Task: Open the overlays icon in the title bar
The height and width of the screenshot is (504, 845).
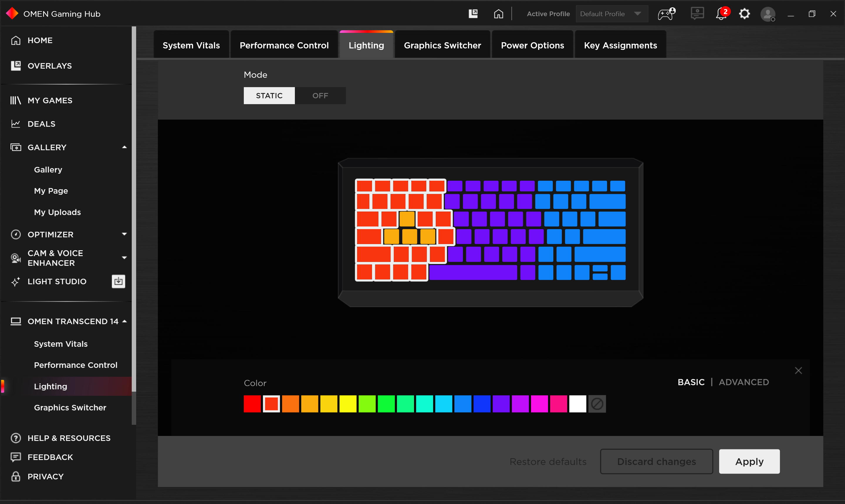Action: (473, 13)
